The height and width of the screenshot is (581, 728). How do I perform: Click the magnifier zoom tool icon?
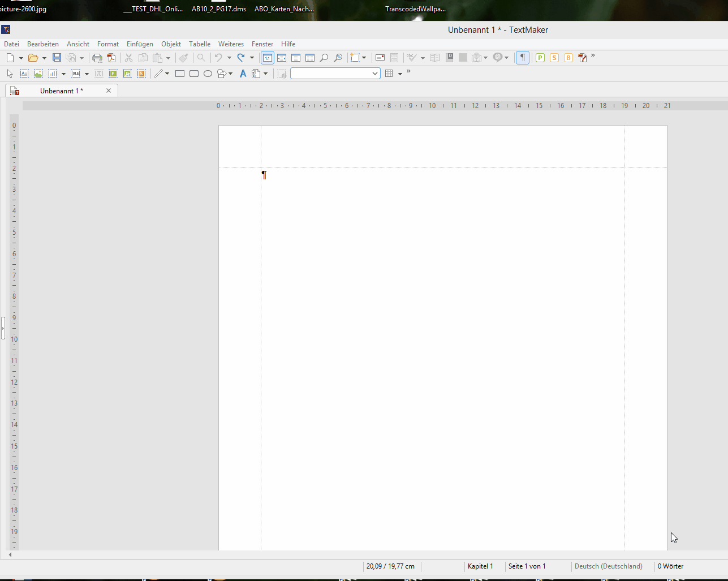324,58
